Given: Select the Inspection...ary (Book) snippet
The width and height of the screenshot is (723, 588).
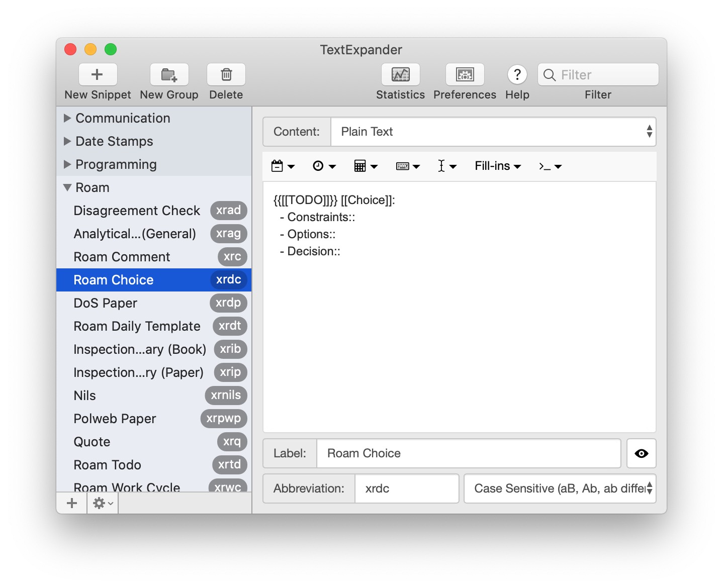Looking at the screenshot, I should [154, 349].
